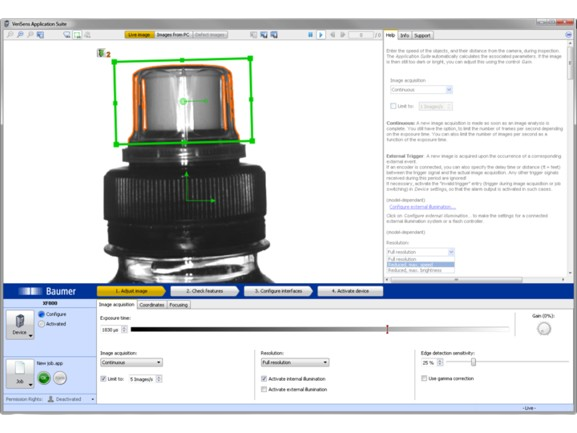Select the Configure radio button

click(x=41, y=314)
